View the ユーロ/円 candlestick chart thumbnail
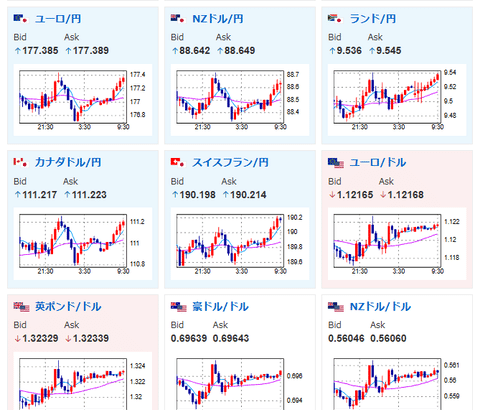This screenshot has width=480, height=410. [x=83, y=100]
